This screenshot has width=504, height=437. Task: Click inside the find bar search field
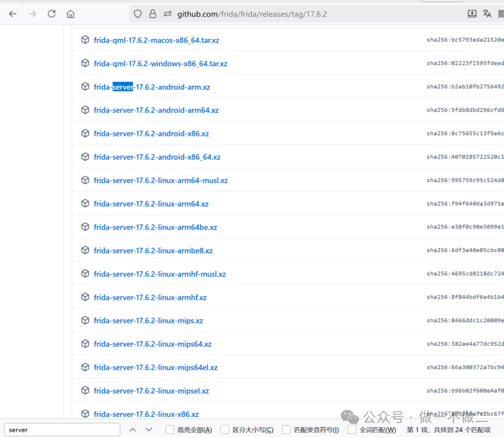[61, 429]
